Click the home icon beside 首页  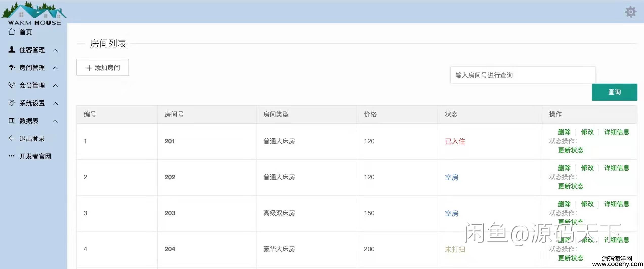[12, 32]
